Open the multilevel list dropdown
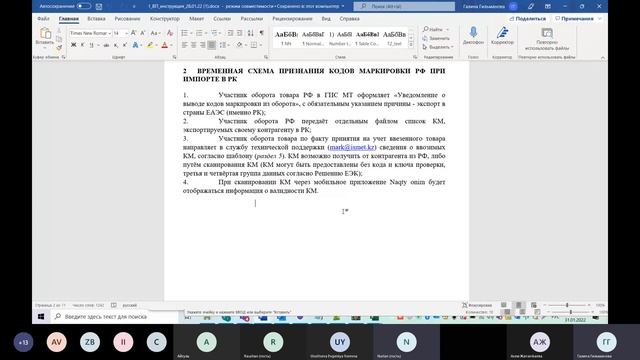 click(221, 33)
